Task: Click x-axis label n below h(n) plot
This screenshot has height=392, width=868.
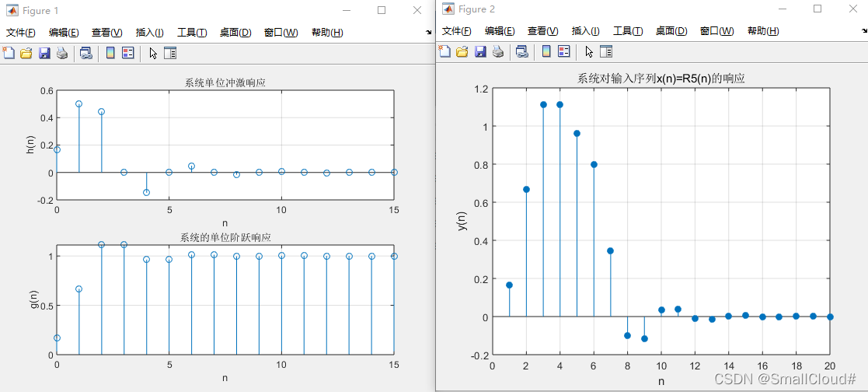Action: point(225,223)
